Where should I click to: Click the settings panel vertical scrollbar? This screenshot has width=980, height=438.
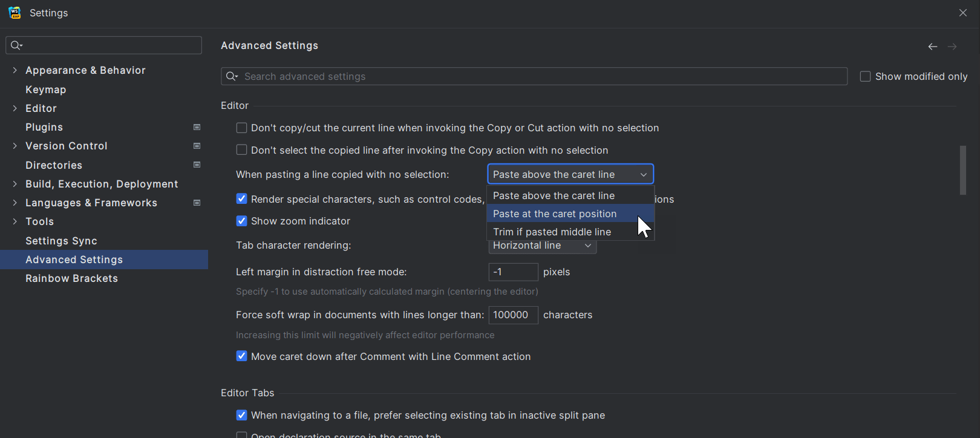point(962,170)
